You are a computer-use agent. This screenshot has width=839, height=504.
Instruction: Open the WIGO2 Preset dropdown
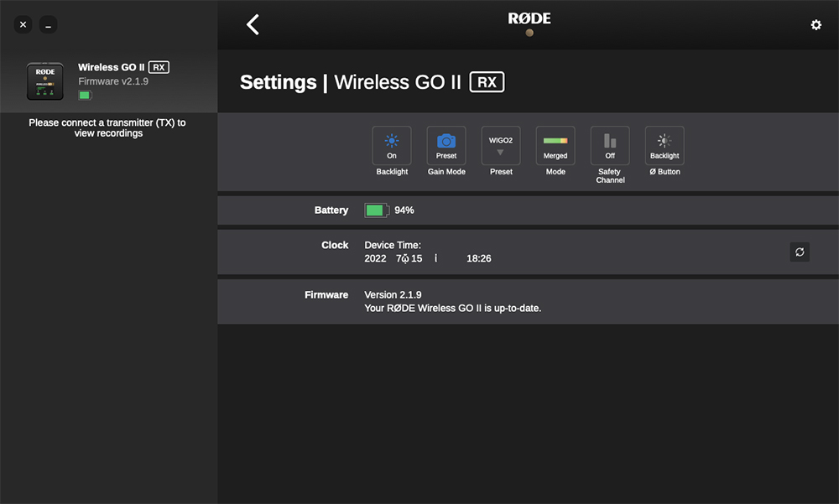click(x=501, y=146)
